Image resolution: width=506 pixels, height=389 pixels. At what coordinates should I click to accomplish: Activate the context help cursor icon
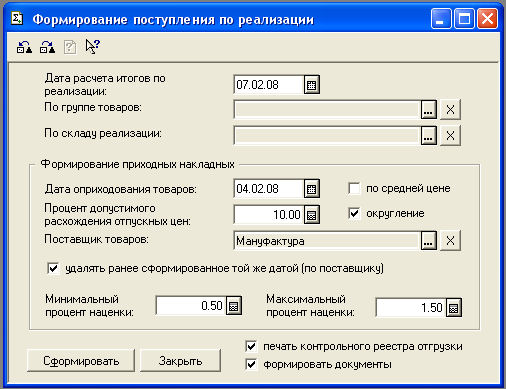(x=92, y=47)
